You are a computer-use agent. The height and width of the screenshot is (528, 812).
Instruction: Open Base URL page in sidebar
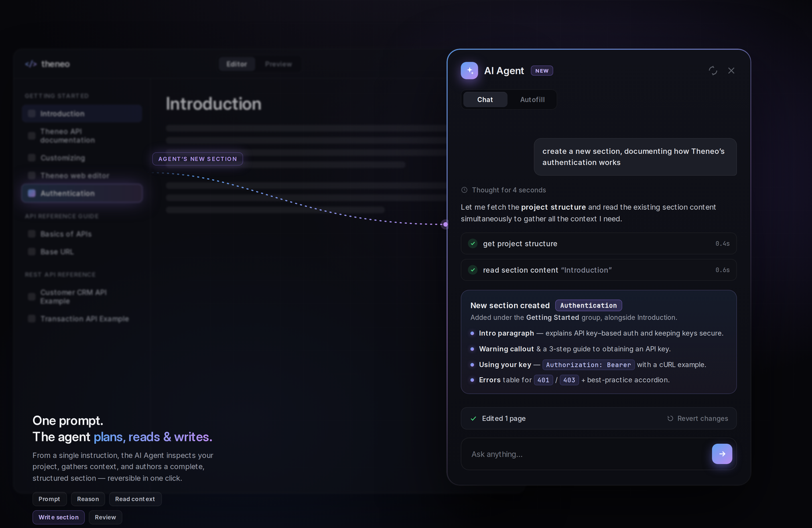(82, 252)
